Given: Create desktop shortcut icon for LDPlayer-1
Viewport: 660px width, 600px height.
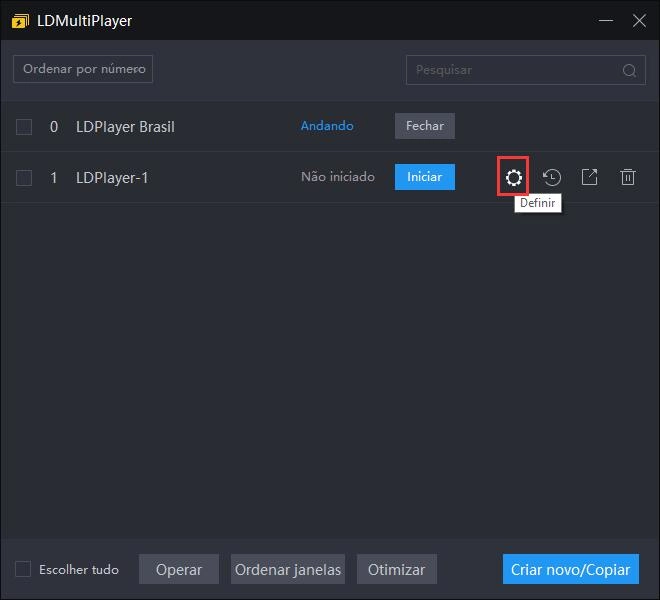Looking at the screenshot, I should point(589,177).
